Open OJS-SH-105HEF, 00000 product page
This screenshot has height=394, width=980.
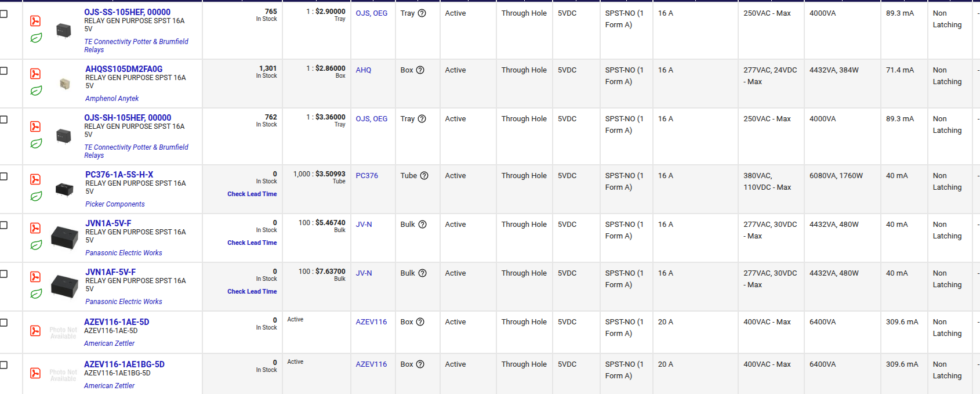(128, 117)
